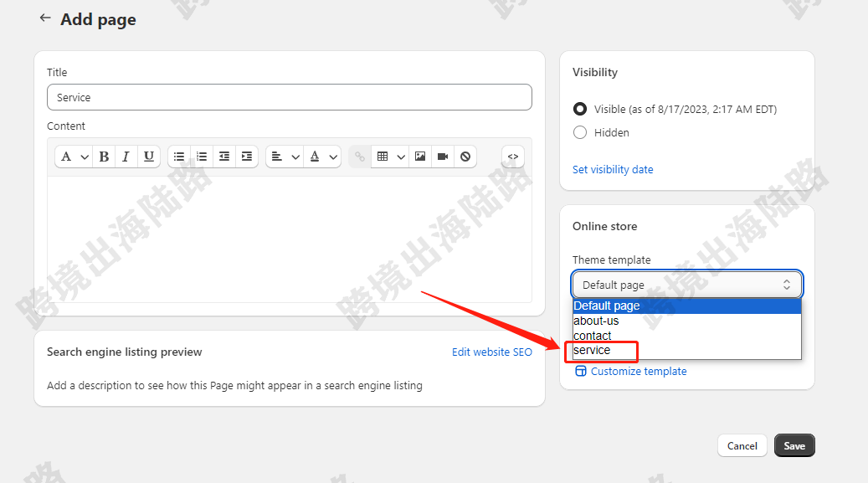
Task: Clear formatting with the circle-slash icon
Action: 465,157
